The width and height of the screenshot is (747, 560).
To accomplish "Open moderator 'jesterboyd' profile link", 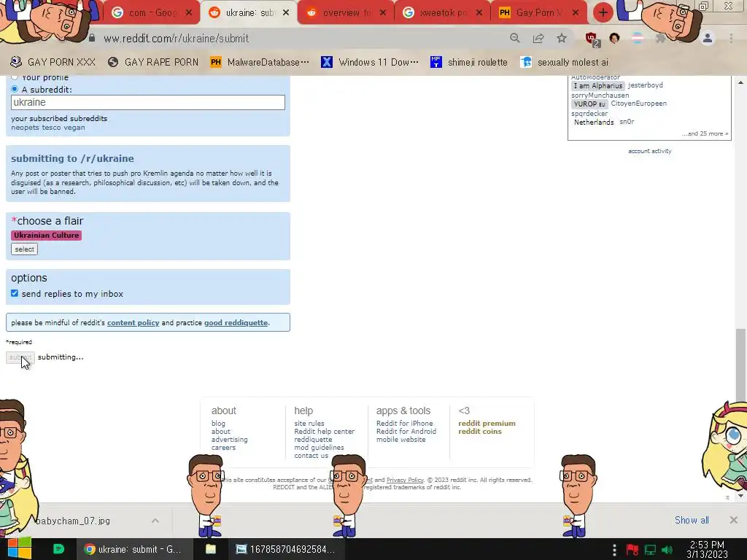I will (x=645, y=85).
